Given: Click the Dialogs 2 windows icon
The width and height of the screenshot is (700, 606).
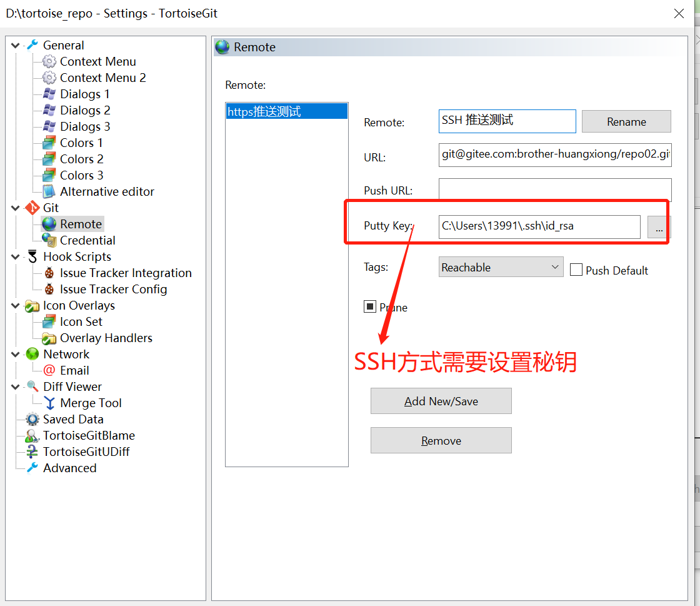Looking at the screenshot, I should click(49, 110).
